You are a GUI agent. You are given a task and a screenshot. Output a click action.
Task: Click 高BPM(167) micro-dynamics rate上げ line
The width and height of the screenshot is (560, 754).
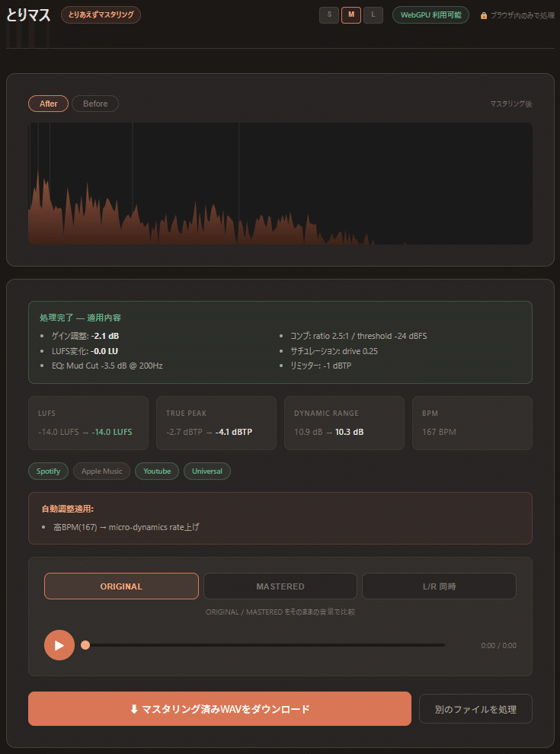pyautogui.click(x=126, y=527)
